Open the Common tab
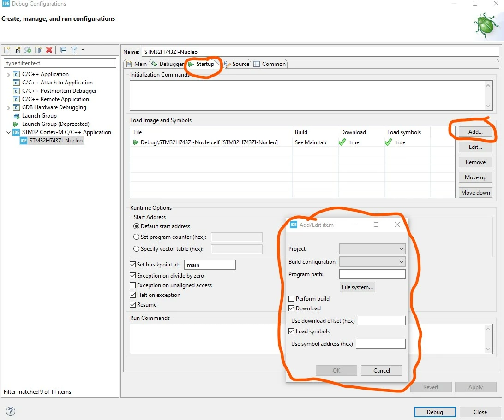This screenshot has width=504, height=420. pos(270,64)
